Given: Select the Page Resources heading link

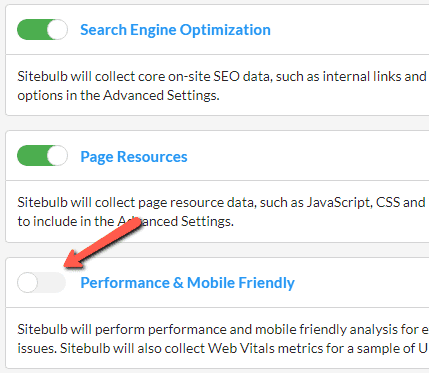Looking at the screenshot, I should (134, 157).
